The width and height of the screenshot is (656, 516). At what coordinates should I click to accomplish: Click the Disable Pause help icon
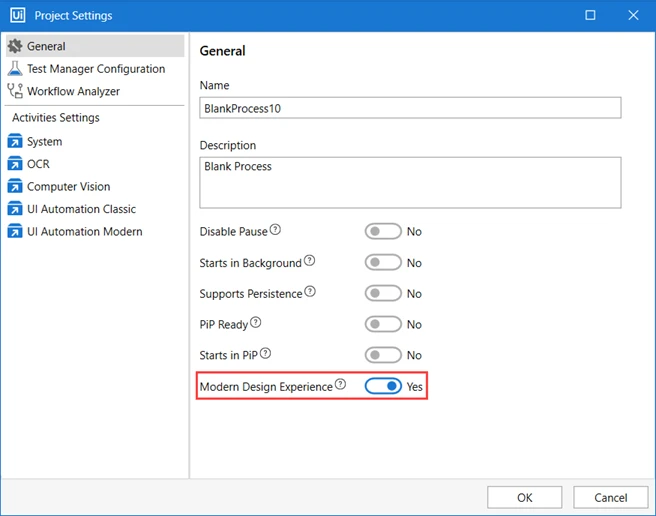(x=275, y=229)
